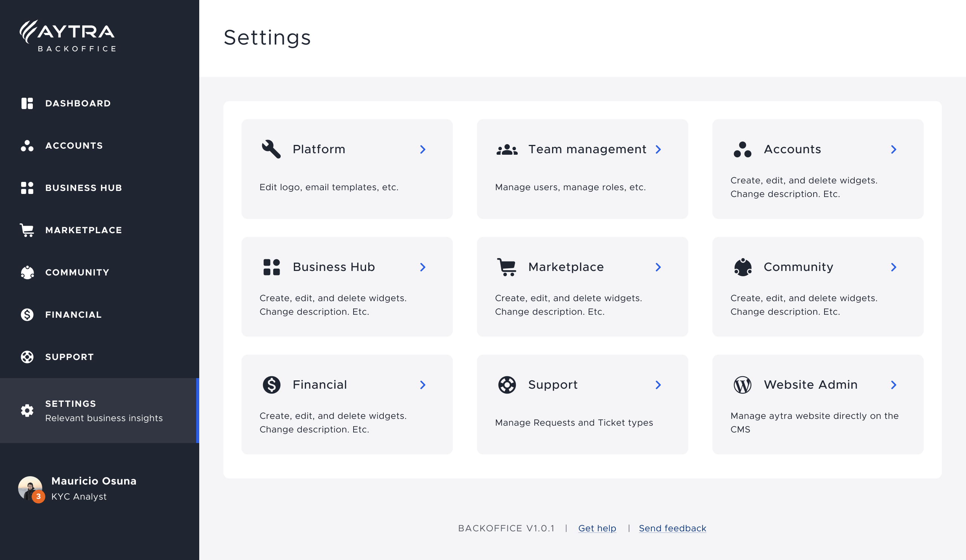Open Support card via its chevron arrow
This screenshot has height=560, width=966.
point(658,385)
